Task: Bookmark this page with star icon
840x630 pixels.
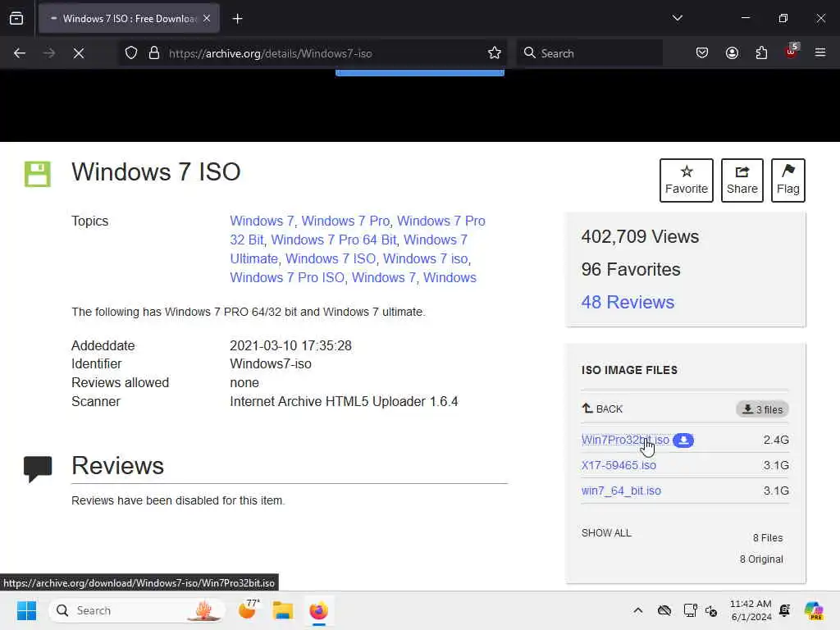Action: (494, 53)
